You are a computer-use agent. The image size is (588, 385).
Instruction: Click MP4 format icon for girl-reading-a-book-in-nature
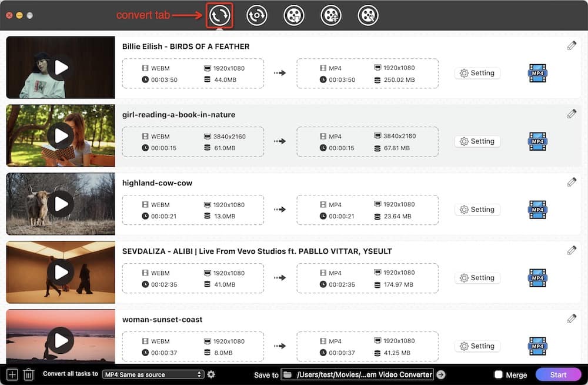537,141
